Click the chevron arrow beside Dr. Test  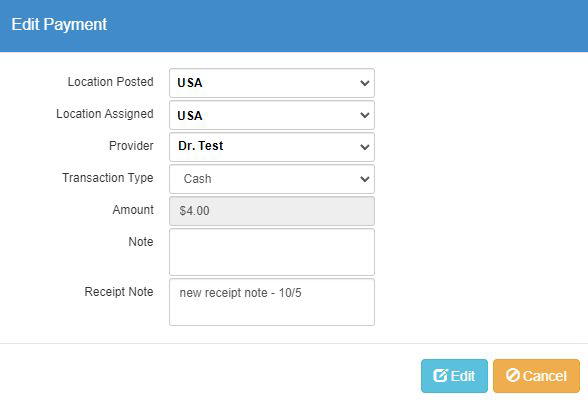click(x=364, y=147)
